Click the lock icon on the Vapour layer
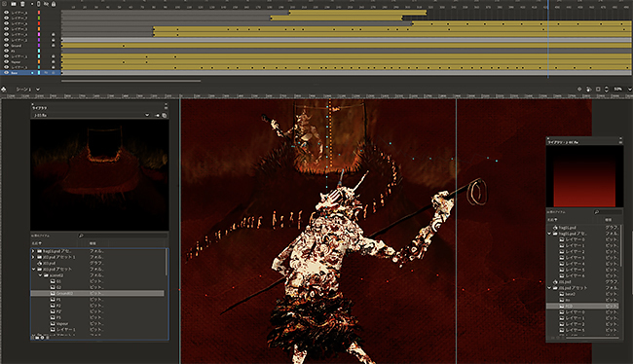 coord(54,61)
